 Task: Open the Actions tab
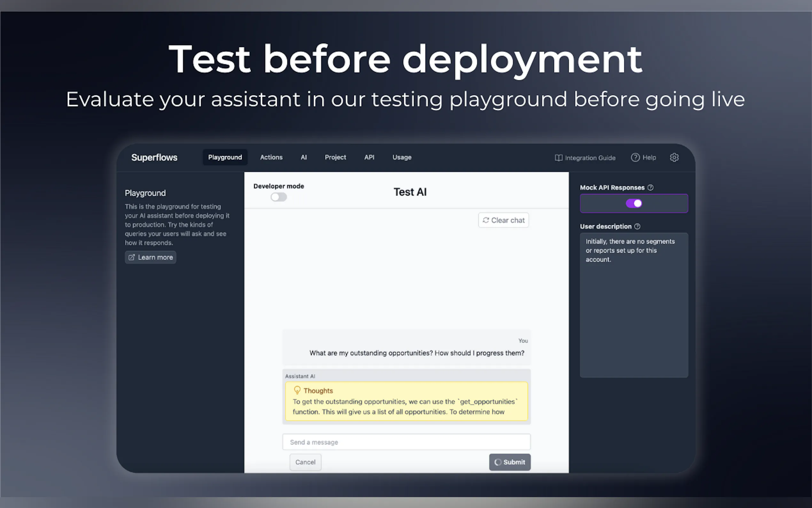coord(271,157)
